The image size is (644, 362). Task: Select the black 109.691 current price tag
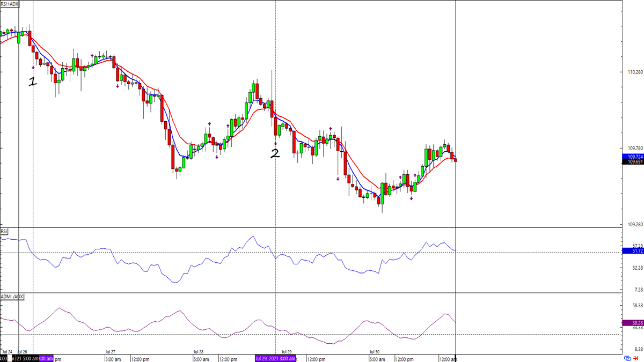(x=633, y=162)
